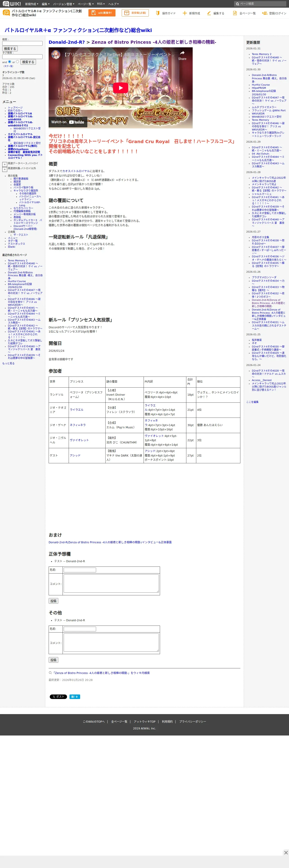Click the @WIKI logo in top bar
This screenshot has height=868, width=289.
(x=12, y=4)
